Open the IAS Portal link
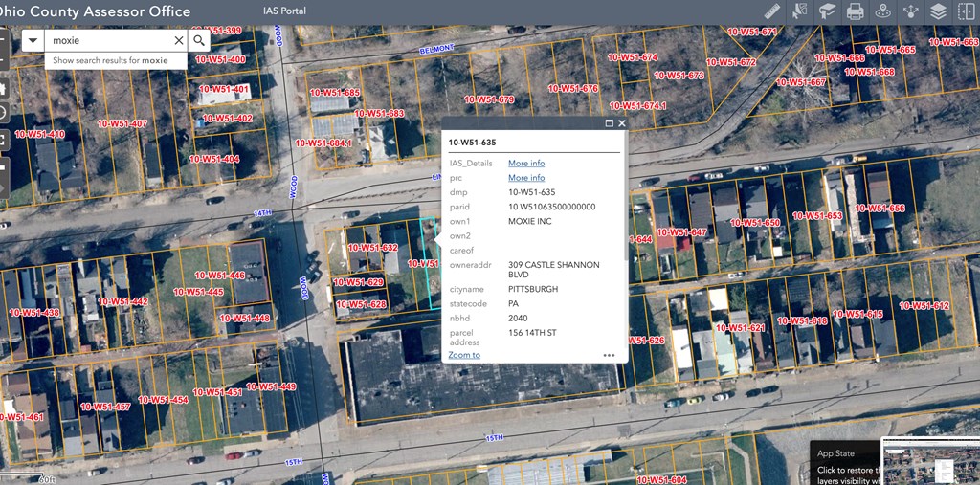The height and width of the screenshot is (485, 980). (x=284, y=11)
